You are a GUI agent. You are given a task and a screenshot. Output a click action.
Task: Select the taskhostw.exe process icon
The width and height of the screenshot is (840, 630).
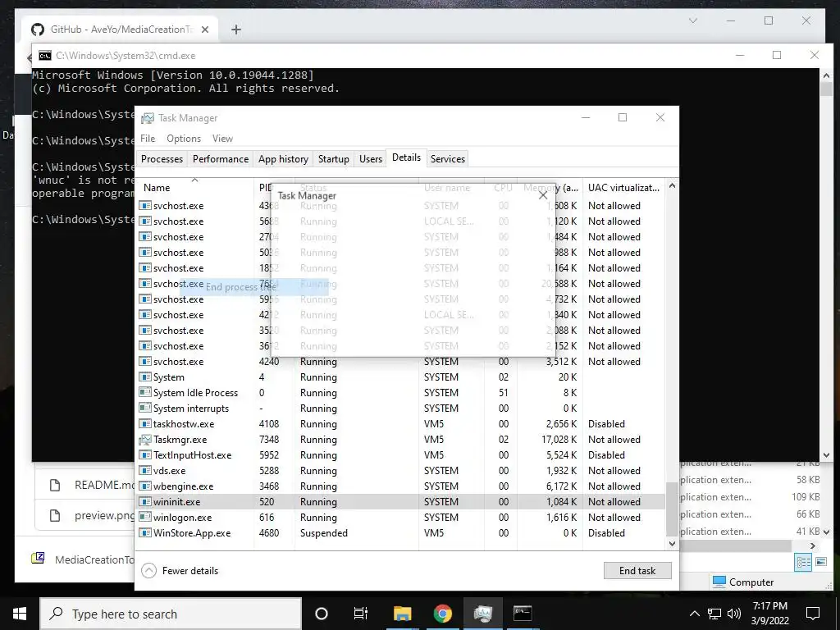144,424
